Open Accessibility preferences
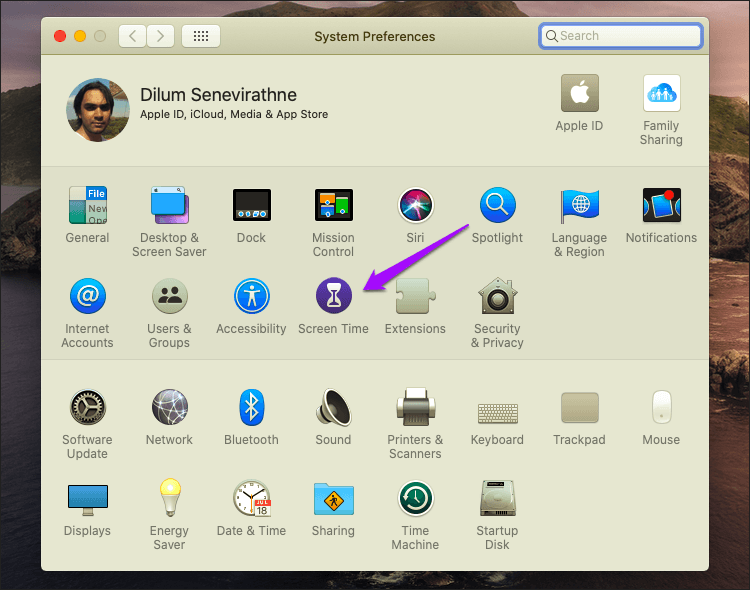 [252, 296]
